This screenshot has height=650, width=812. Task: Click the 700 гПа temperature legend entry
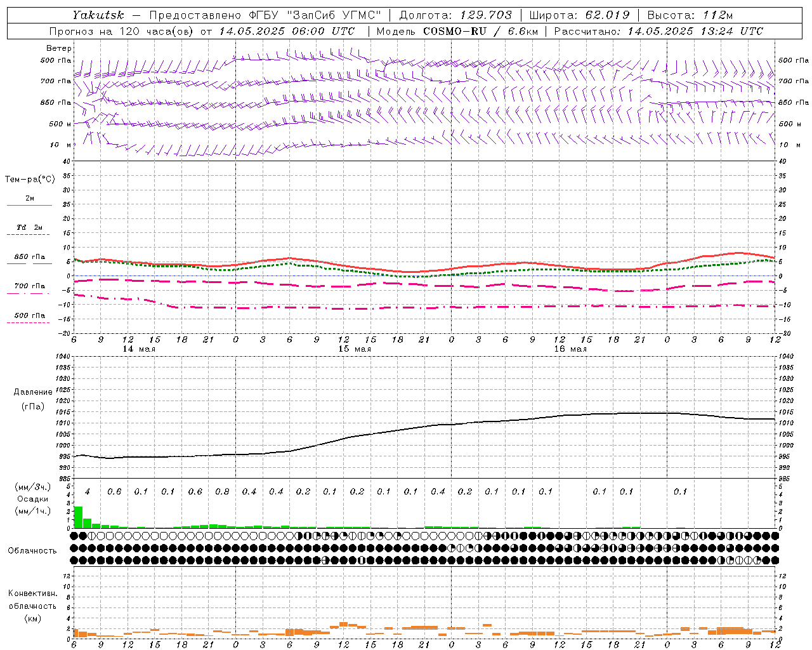[x=29, y=286]
